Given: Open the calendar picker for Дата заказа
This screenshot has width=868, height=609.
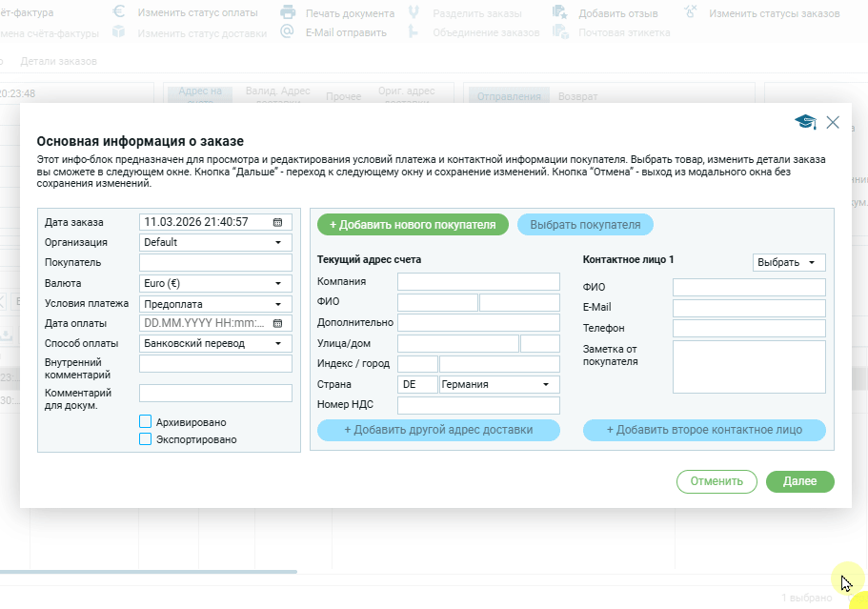Looking at the screenshot, I should [277, 222].
